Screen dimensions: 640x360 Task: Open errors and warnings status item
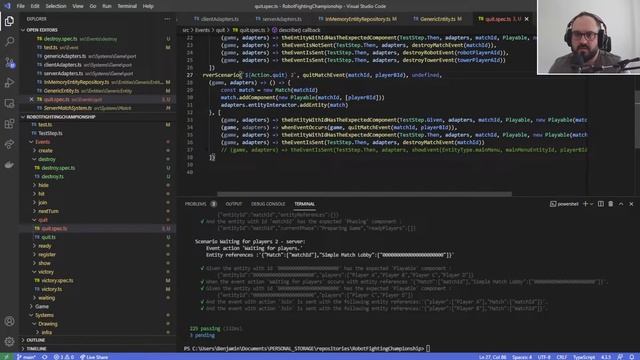coord(64,357)
